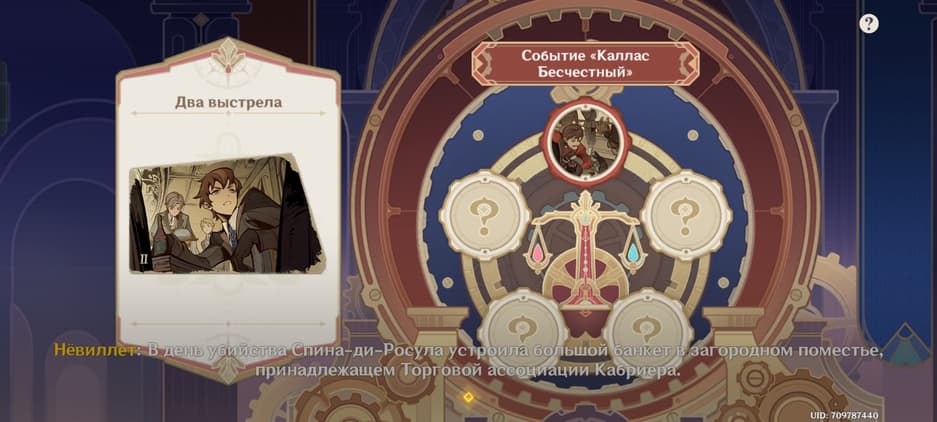The image size is (937, 422).
Task: Click the Нёвиллет speaker name
Action: coord(96,350)
